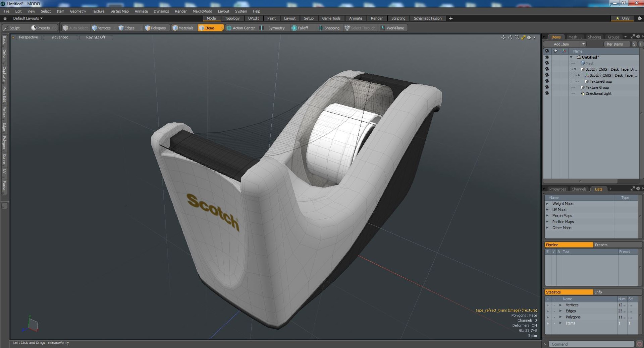Screen dimensions: 644x348
Task: Click the Items panel settings gear
Action: [638, 37]
